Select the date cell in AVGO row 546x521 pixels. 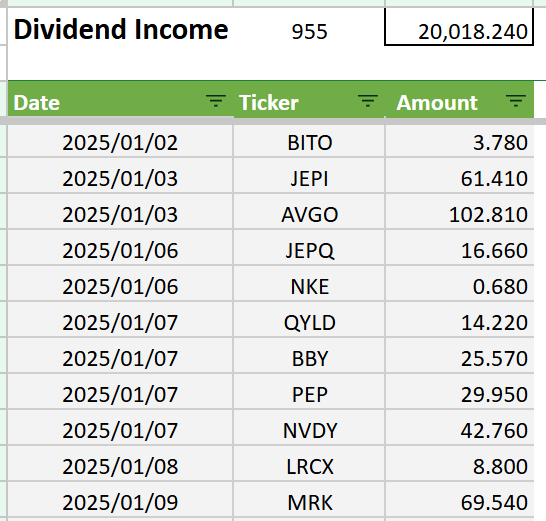(x=120, y=211)
